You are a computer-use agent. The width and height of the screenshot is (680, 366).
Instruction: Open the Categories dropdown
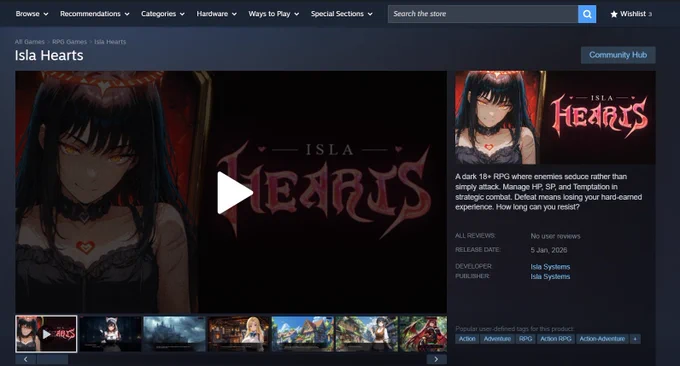pos(163,14)
